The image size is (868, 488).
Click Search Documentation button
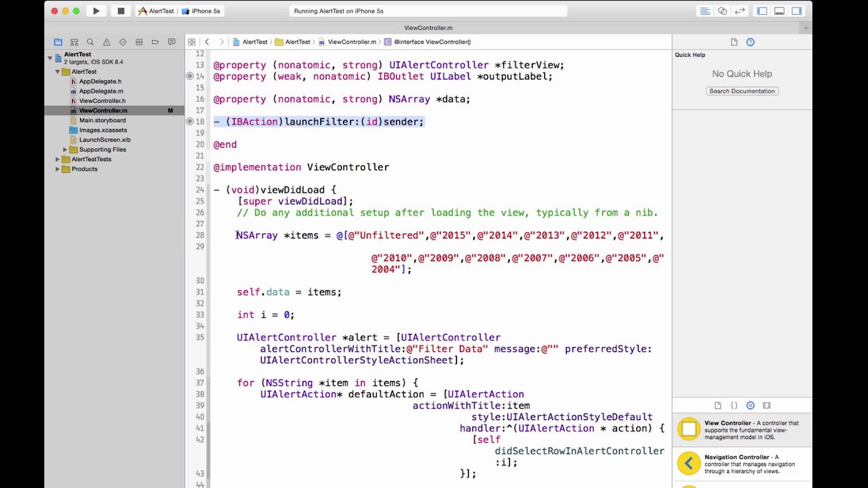click(742, 91)
